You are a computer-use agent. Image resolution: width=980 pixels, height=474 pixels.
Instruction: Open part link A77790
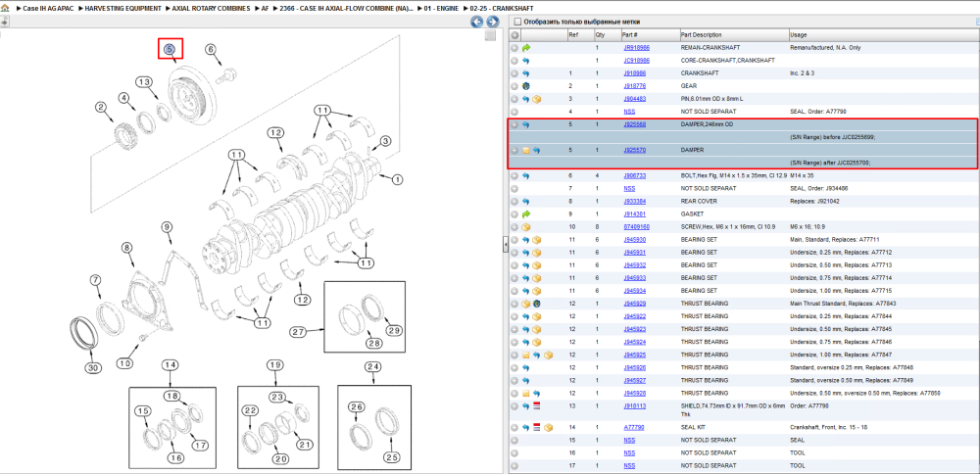tap(634, 428)
